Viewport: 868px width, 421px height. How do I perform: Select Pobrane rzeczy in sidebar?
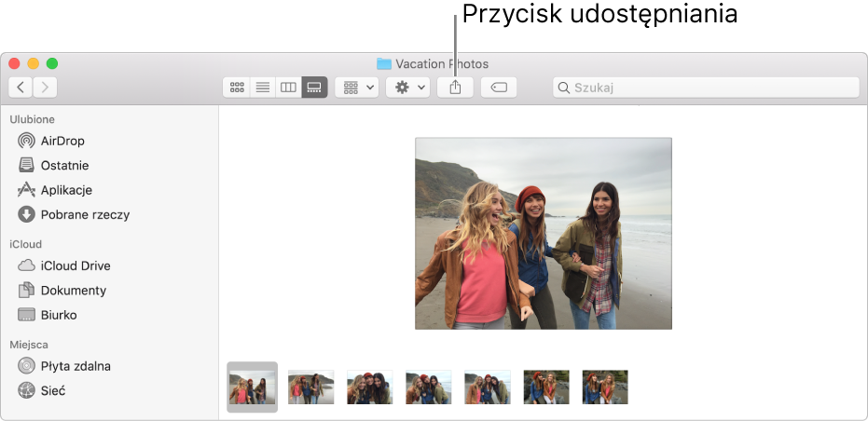(84, 214)
